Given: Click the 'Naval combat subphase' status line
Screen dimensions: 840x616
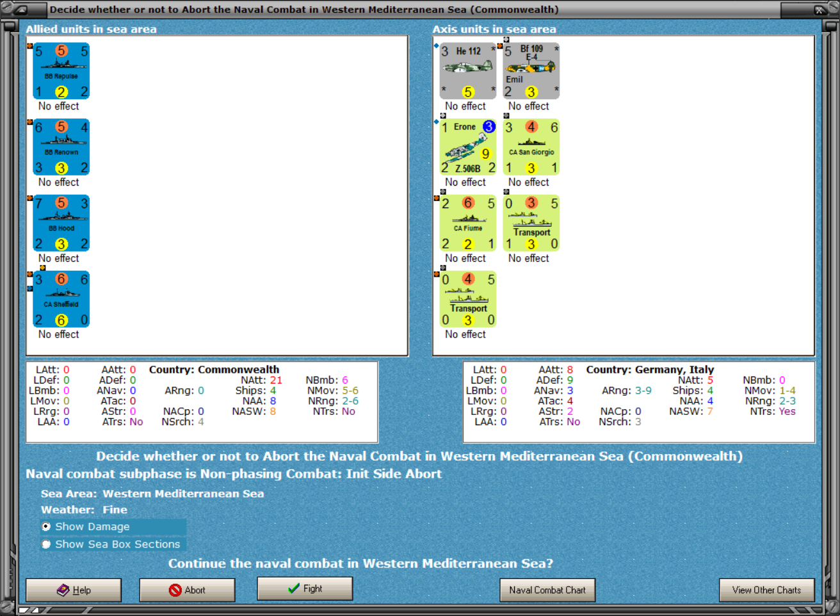Looking at the screenshot, I should 234,474.
